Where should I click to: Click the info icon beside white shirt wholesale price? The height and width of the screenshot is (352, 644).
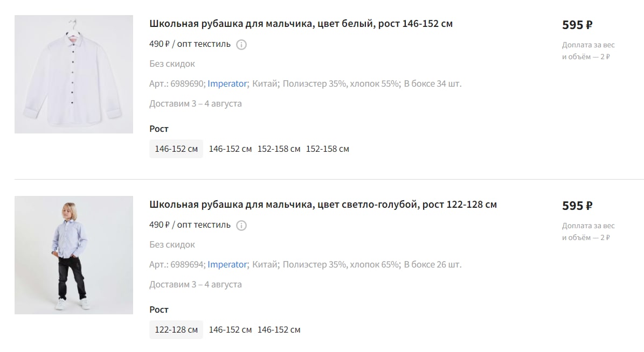(241, 45)
